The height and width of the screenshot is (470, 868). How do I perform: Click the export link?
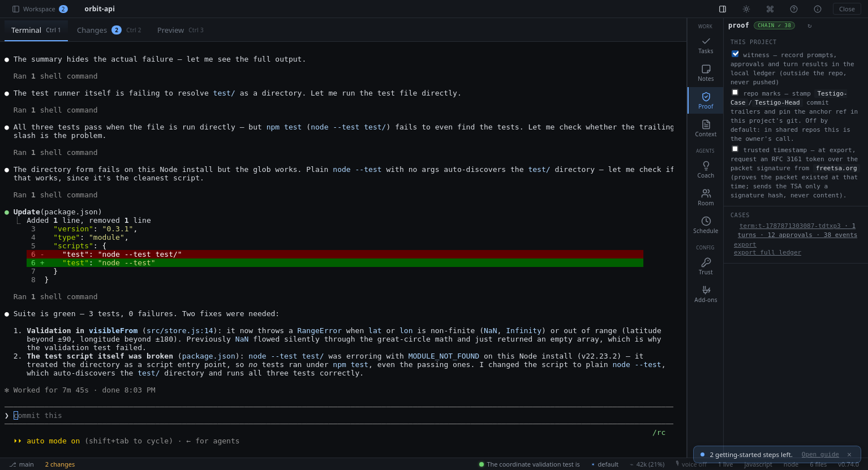(x=745, y=244)
